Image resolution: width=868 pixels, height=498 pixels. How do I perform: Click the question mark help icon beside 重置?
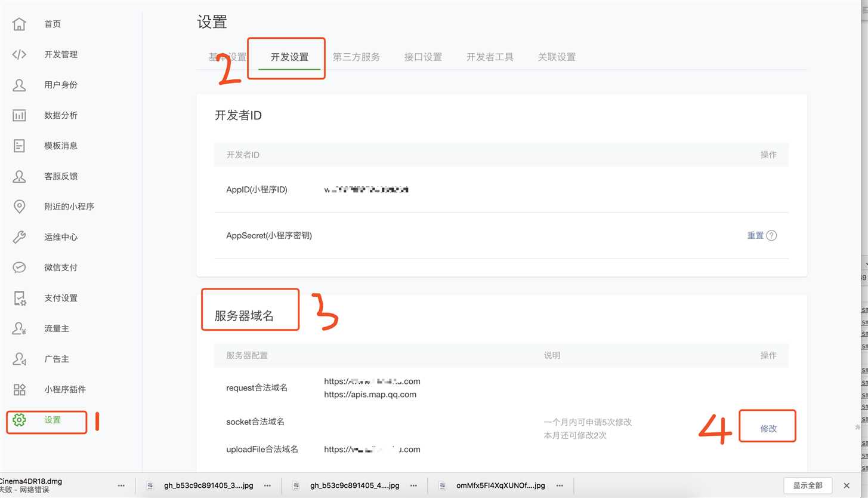[771, 235]
